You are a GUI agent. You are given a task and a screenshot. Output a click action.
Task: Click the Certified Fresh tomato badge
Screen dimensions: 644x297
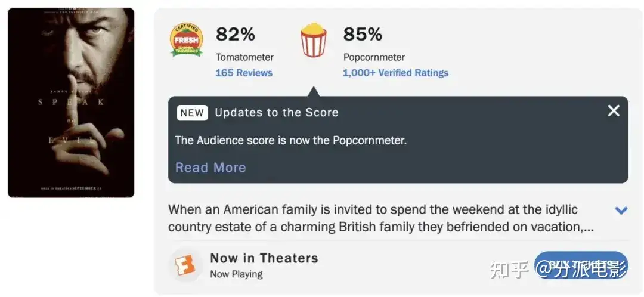[x=187, y=41]
